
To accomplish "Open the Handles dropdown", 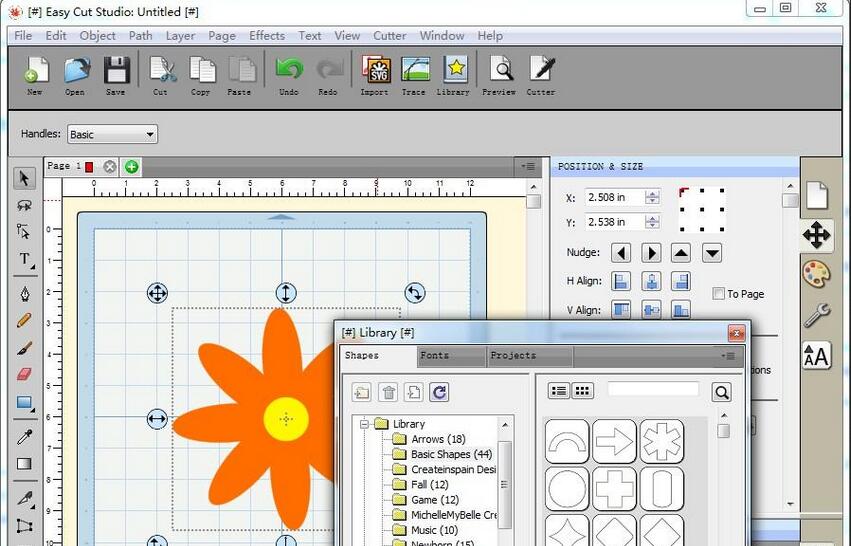I will click(x=112, y=134).
